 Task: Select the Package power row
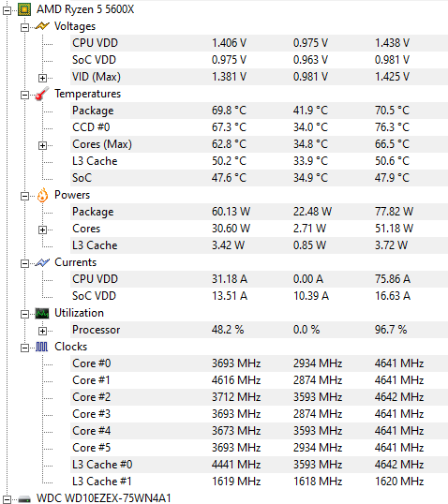(259, 212)
